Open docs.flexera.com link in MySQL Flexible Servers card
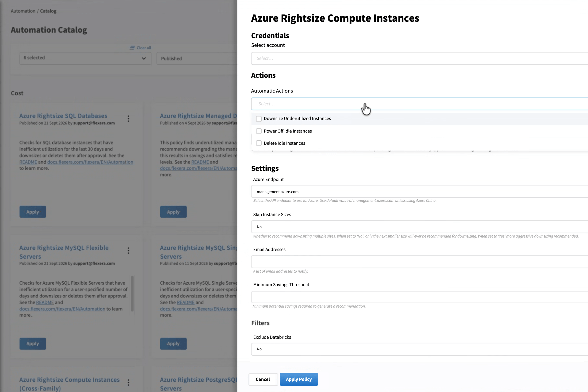The height and width of the screenshot is (392, 588). coord(62,309)
